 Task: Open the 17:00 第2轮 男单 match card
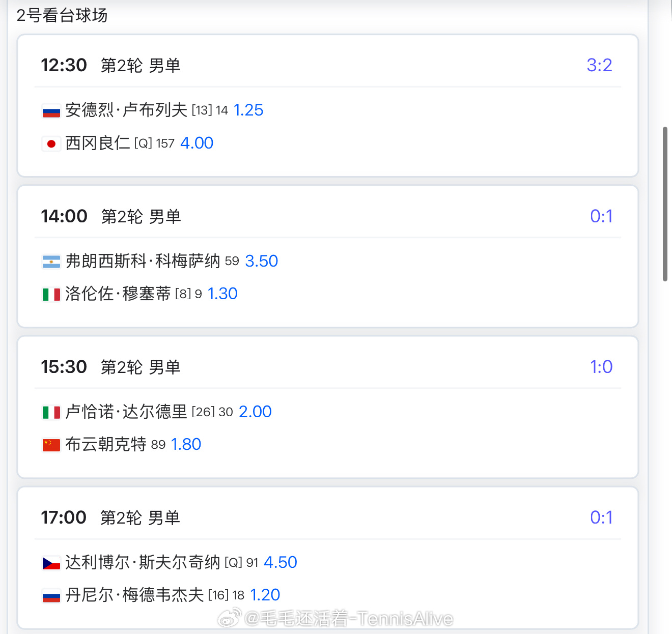click(x=328, y=558)
